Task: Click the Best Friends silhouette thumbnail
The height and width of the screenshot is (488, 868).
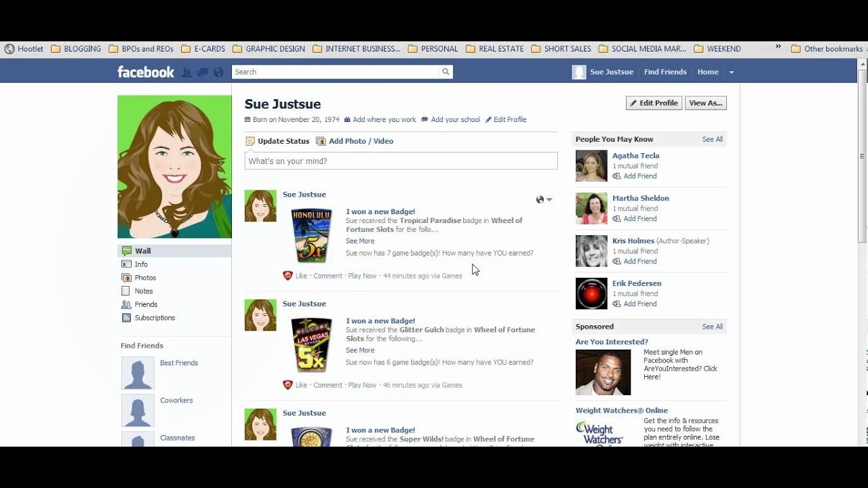Action: point(138,373)
